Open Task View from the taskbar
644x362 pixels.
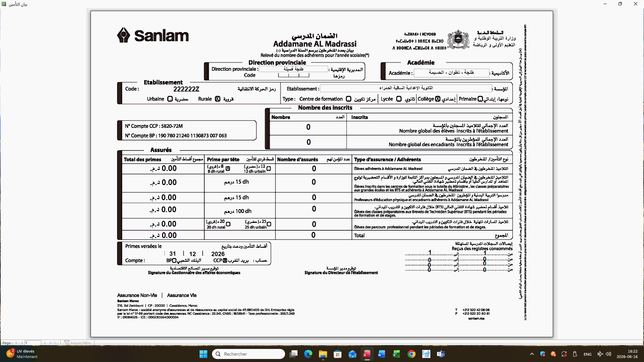coord(293,354)
